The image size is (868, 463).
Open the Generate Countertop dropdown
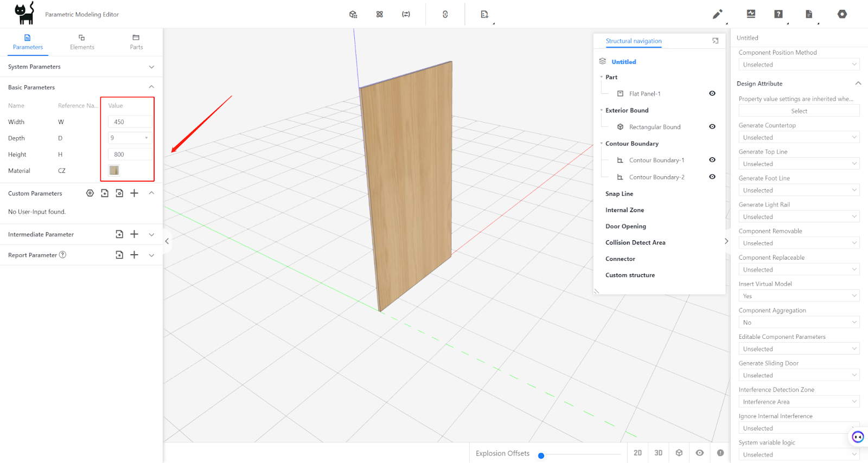(x=799, y=138)
